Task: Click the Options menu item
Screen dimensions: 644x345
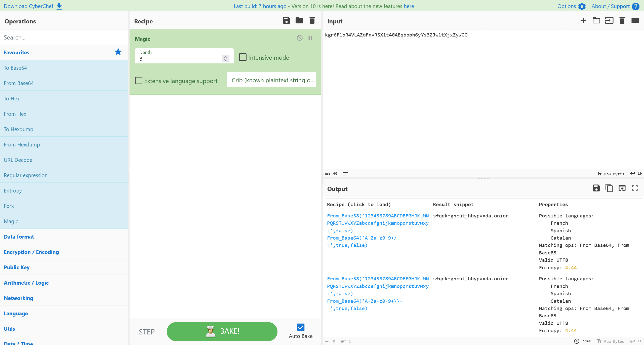Action: tap(571, 6)
